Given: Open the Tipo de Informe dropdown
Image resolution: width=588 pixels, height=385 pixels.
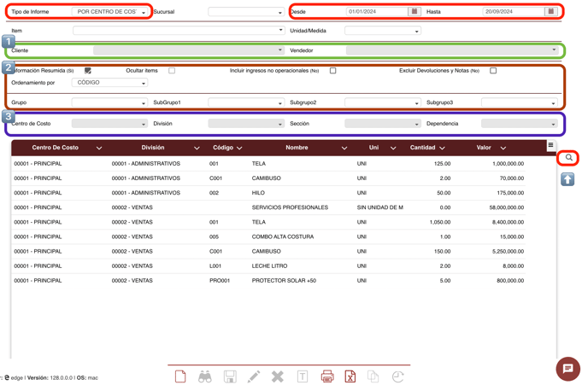Looking at the screenshot, I should click(109, 12).
